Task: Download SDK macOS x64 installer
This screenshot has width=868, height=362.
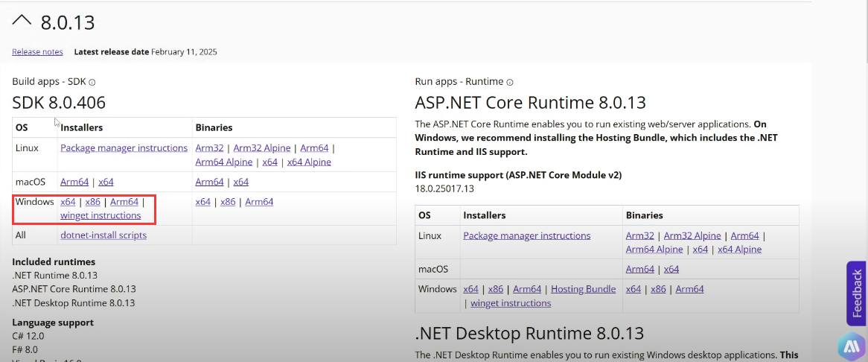Action: pos(106,182)
